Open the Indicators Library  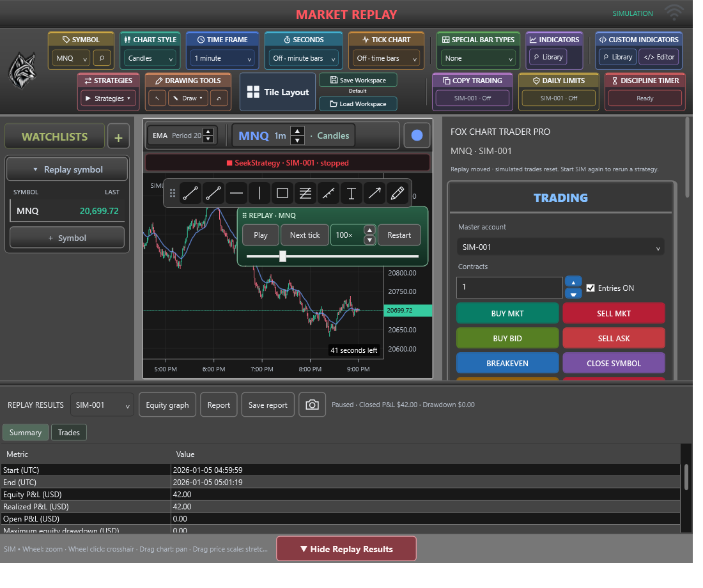click(x=548, y=58)
